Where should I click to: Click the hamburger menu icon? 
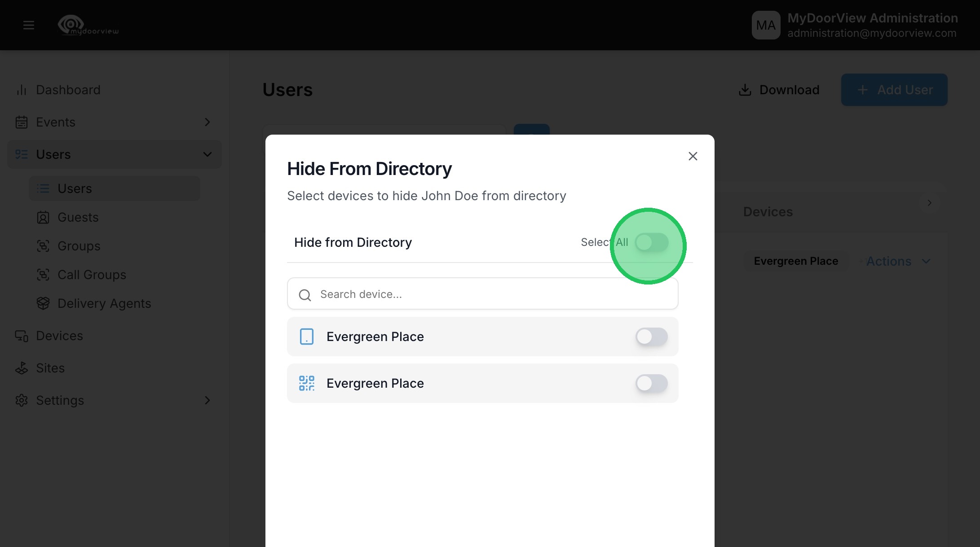point(29,25)
